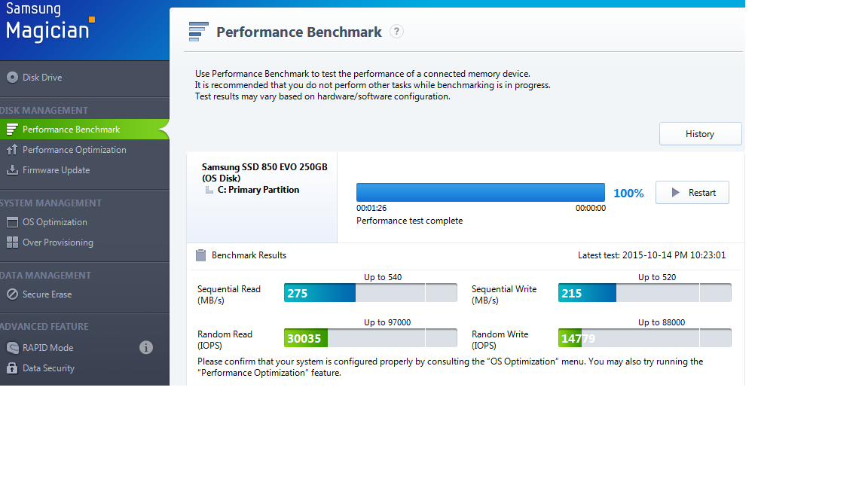Screen dimensions: 868x488
Task: Click the Performance Optimization arrow icon
Action: pyautogui.click(x=12, y=150)
